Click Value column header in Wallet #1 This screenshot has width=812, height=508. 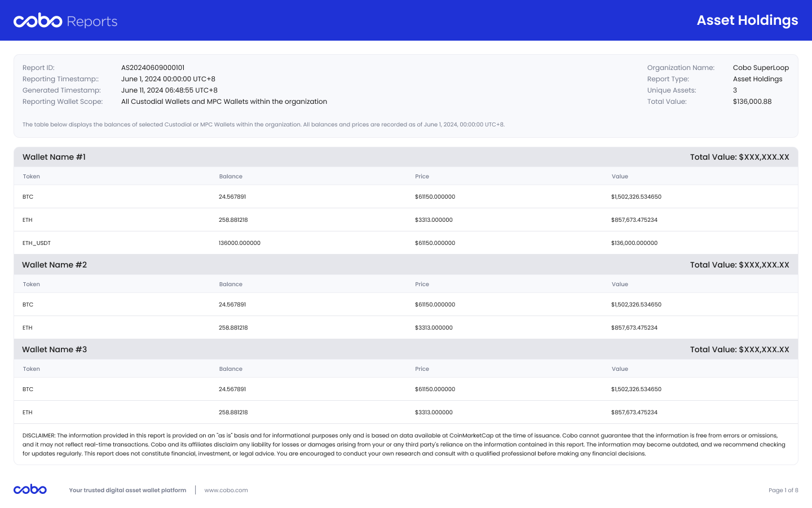coord(620,176)
